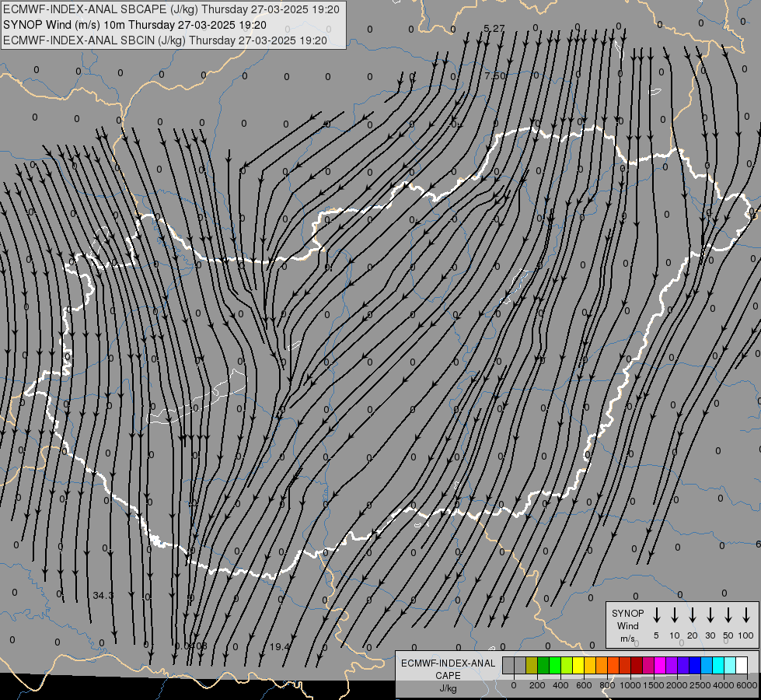Select the dark green CAPE legend swatch
The image size is (761, 700).
tap(543, 665)
